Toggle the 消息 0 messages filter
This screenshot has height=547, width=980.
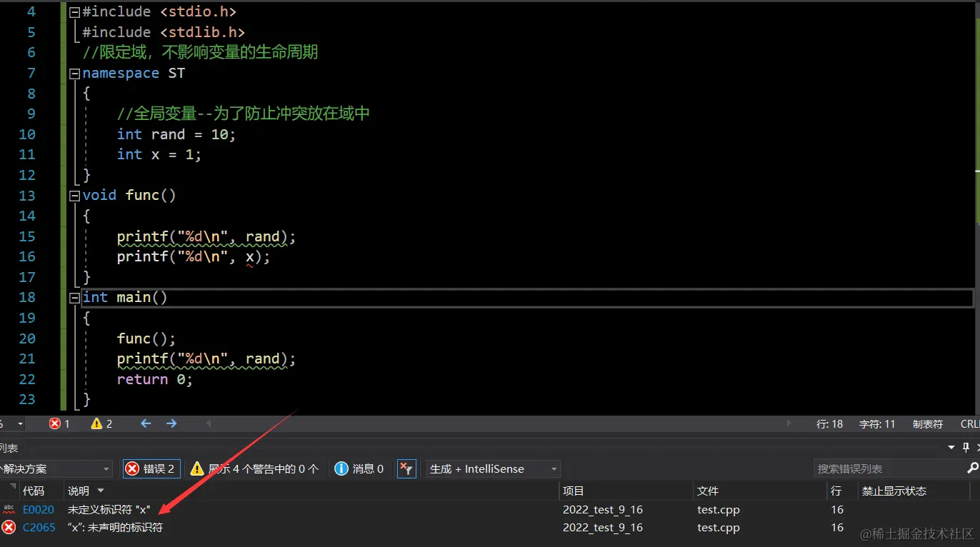359,468
